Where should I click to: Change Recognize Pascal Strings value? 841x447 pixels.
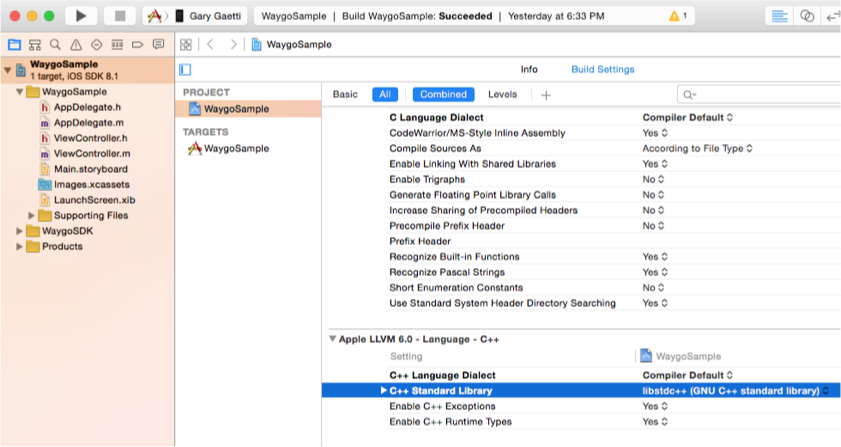(655, 273)
